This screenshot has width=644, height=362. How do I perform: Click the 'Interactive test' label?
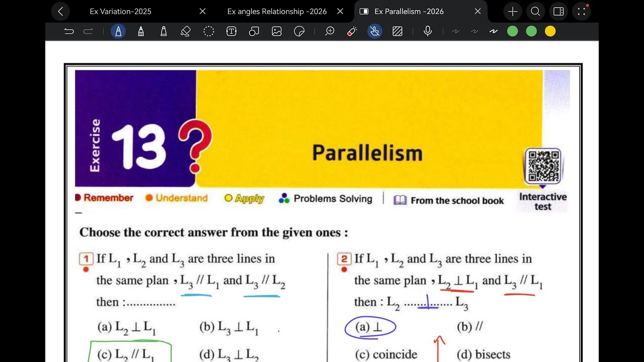(x=543, y=202)
